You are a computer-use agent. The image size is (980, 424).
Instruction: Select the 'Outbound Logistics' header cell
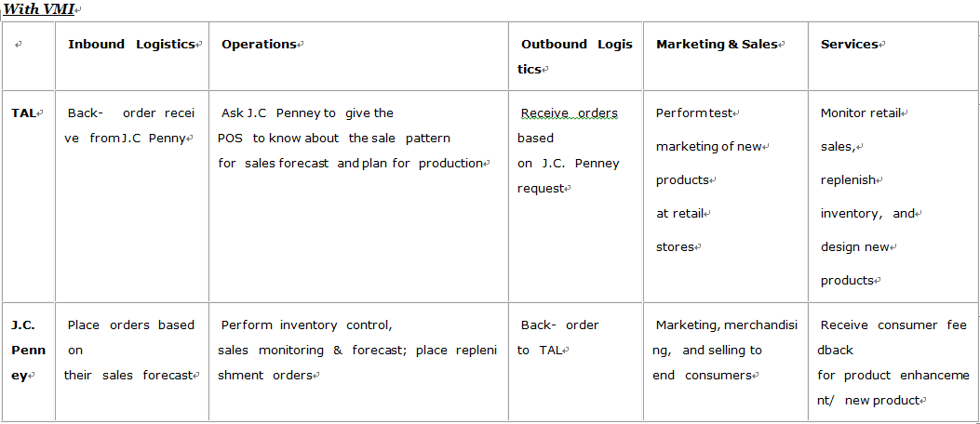[x=576, y=56]
